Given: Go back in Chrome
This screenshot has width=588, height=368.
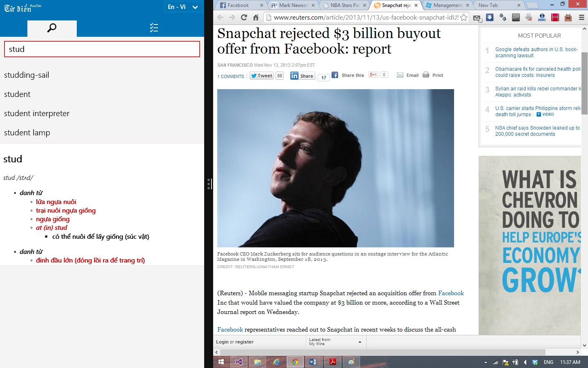Looking at the screenshot, I should tap(220, 18).
